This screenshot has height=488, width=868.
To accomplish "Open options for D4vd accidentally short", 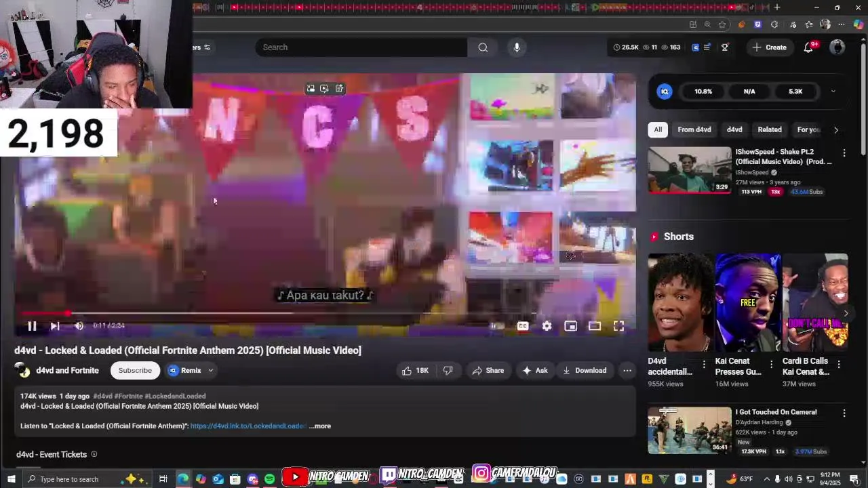I will (x=704, y=365).
